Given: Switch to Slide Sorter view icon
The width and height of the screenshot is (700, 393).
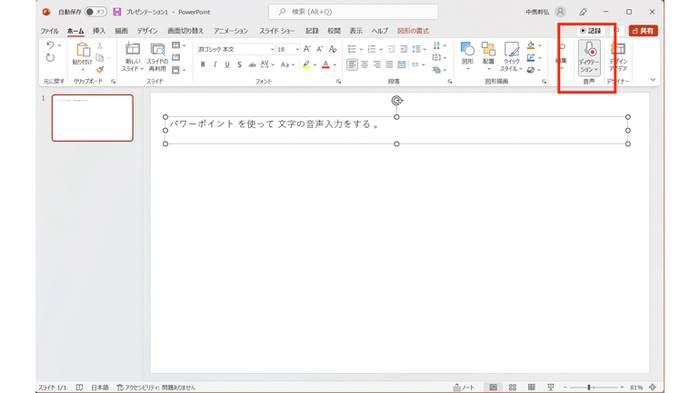Looking at the screenshot, I should pyautogui.click(x=512, y=387).
